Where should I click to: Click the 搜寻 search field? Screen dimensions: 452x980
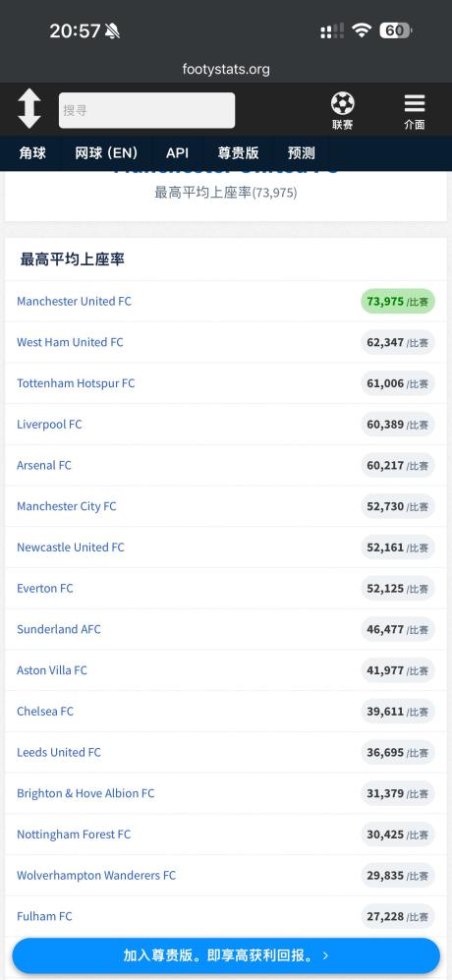[x=147, y=111]
